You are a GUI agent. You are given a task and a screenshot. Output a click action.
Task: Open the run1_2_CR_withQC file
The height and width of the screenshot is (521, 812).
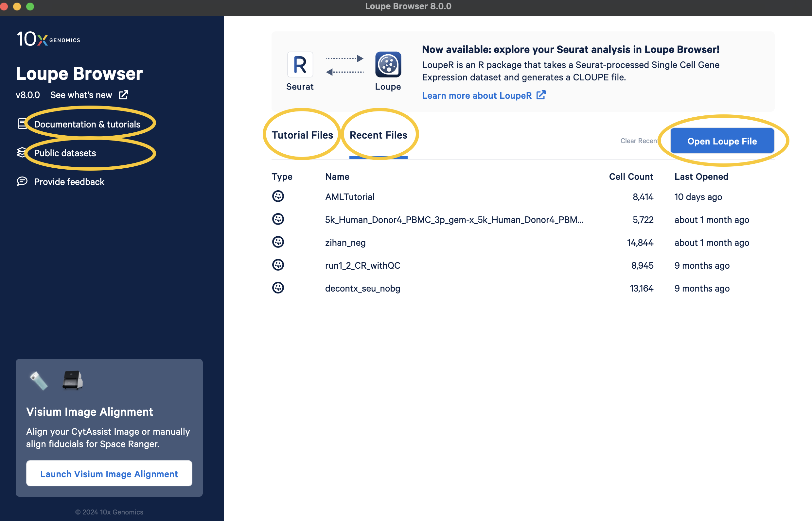click(x=363, y=266)
